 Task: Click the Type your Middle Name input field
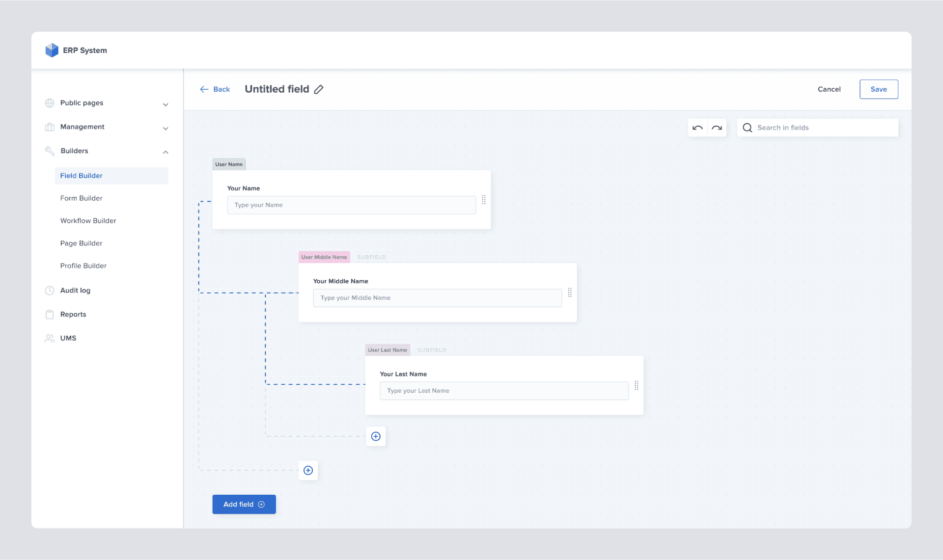[437, 297]
